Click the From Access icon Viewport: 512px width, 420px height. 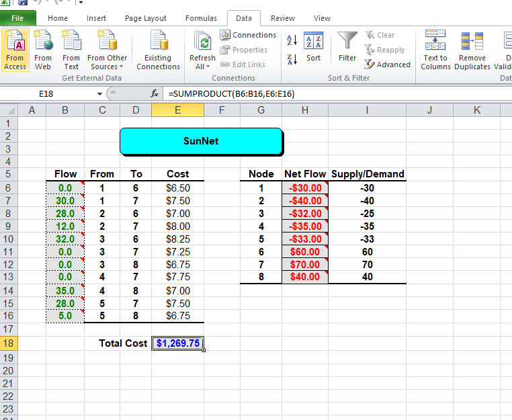click(x=15, y=50)
